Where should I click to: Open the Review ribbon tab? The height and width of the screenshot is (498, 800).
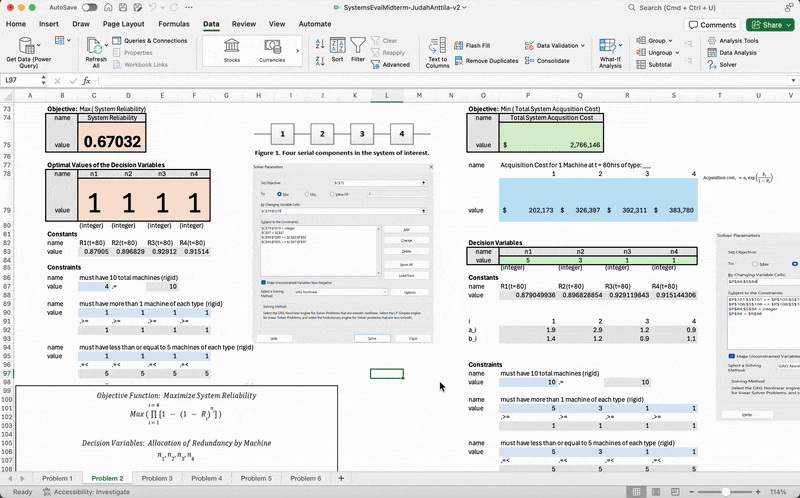[243, 24]
